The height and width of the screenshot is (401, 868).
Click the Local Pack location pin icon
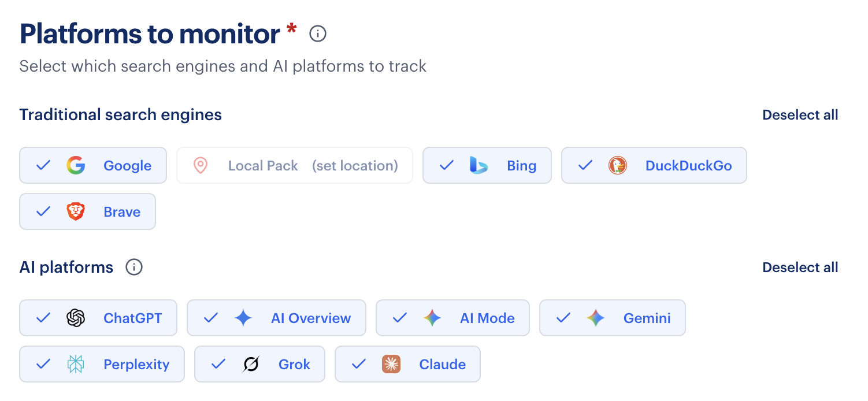201,165
